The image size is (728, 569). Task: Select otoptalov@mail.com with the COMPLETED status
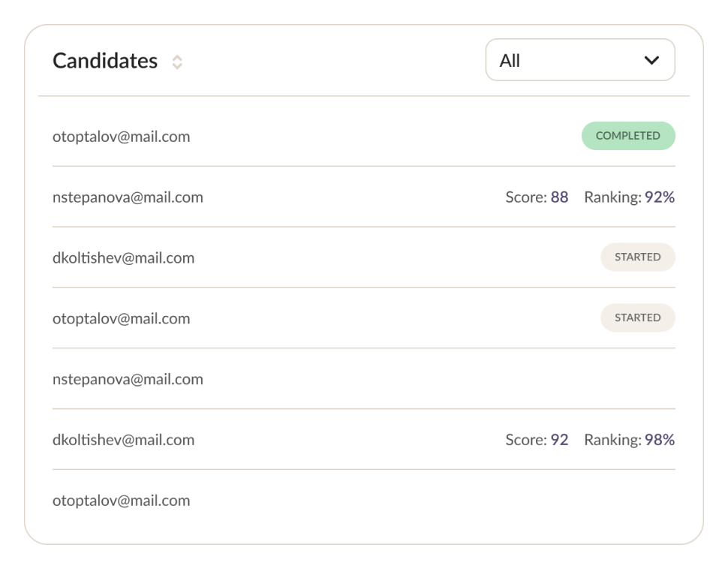122,137
